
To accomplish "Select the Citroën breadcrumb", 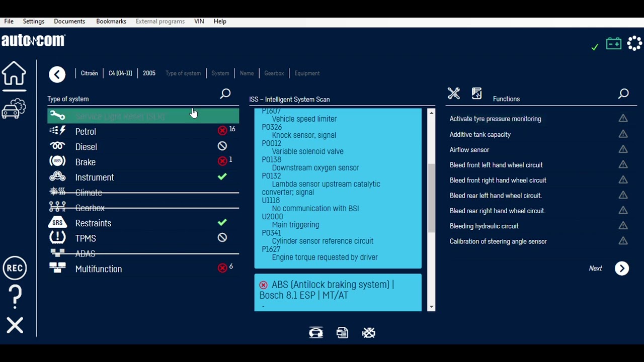I will coord(90,73).
